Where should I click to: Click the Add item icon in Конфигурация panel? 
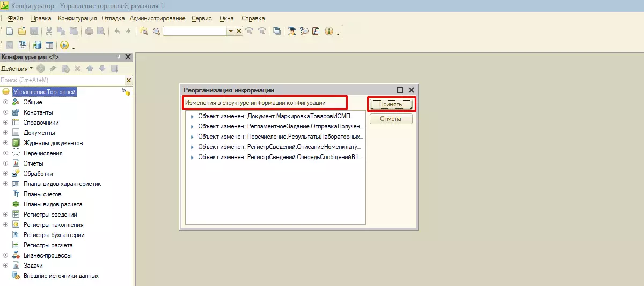tap(41, 68)
